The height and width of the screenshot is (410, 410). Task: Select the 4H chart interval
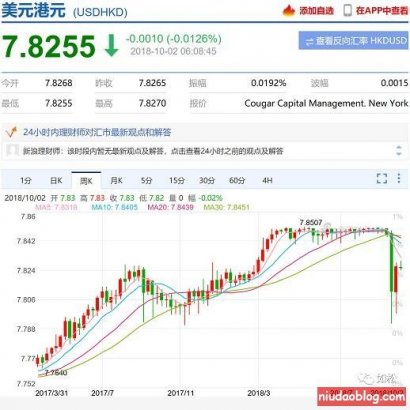[267, 181]
